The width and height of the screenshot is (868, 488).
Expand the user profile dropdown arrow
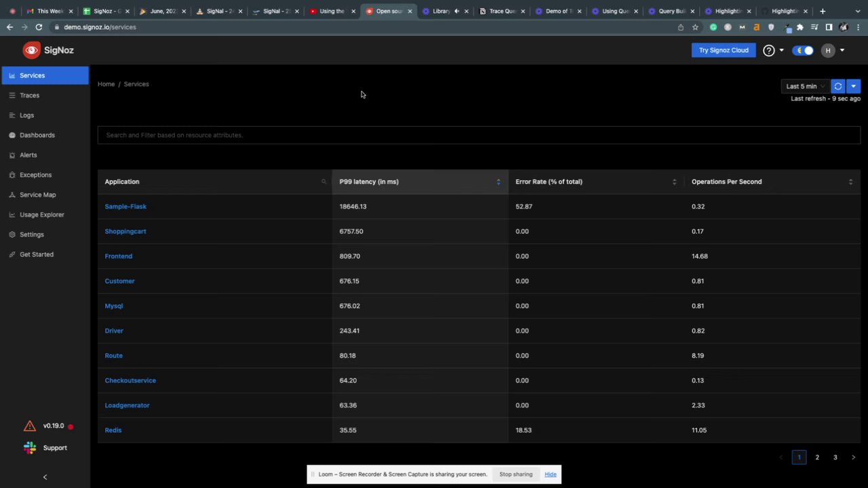(x=842, y=50)
